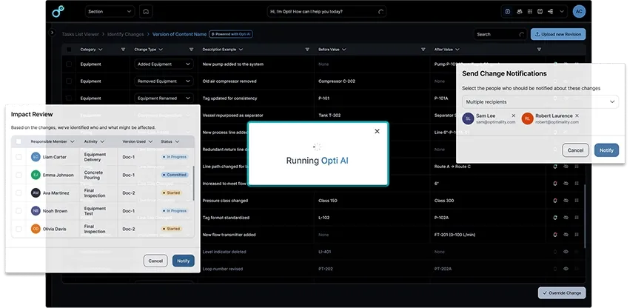This screenshot has height=308, width=644.
Task: Select Olivia Davis checkbox in Impact Review
Action: tap(19, 229)
